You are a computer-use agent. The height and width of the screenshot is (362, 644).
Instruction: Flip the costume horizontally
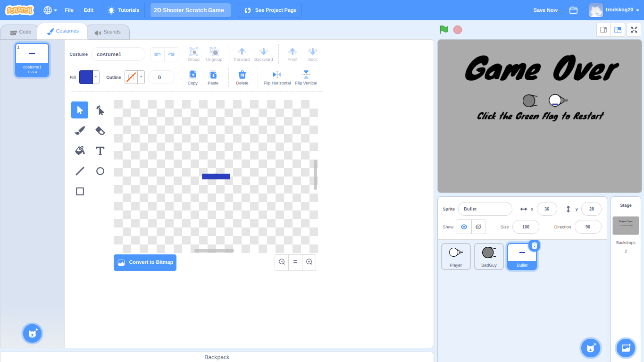(x=276, y=77)
